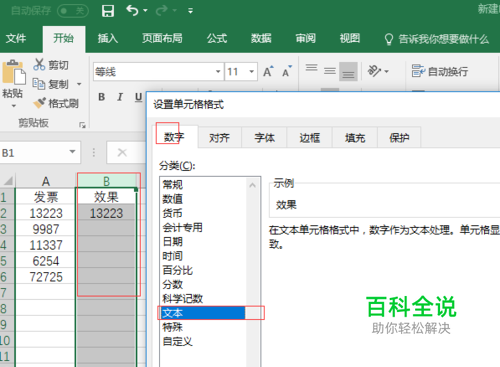Click the 剪切 scissors icon

point(39,64)
